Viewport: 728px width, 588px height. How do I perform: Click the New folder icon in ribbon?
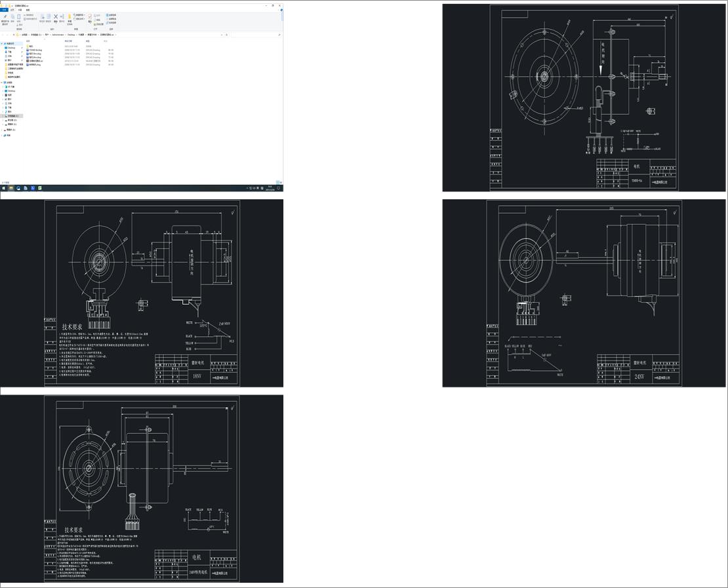pyautogui.click(x=70, y=20)
